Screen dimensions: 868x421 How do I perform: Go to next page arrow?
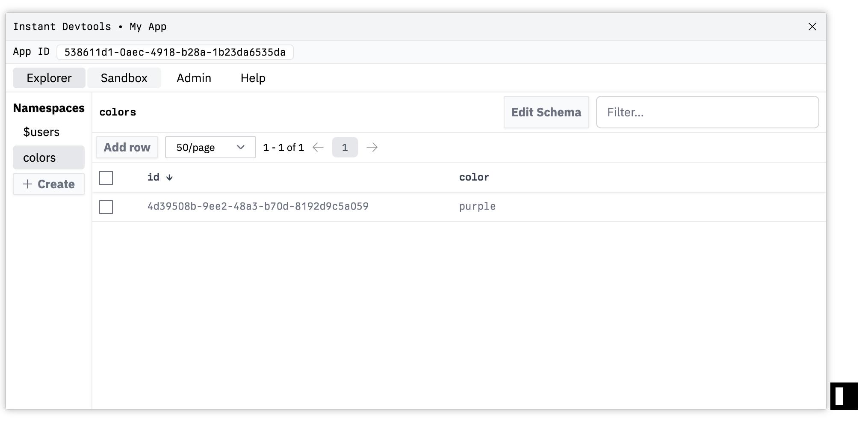[372, 148]
